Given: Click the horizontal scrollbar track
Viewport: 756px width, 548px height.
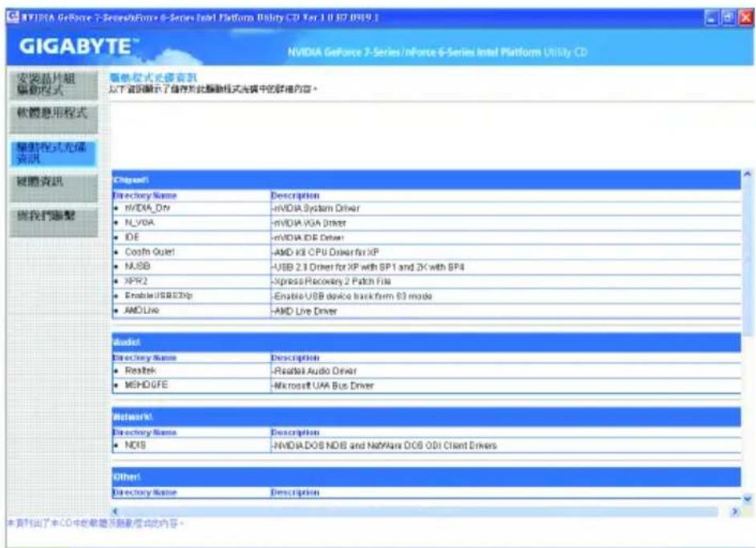Looking at the screenshot, I should [x=418, y=511].
